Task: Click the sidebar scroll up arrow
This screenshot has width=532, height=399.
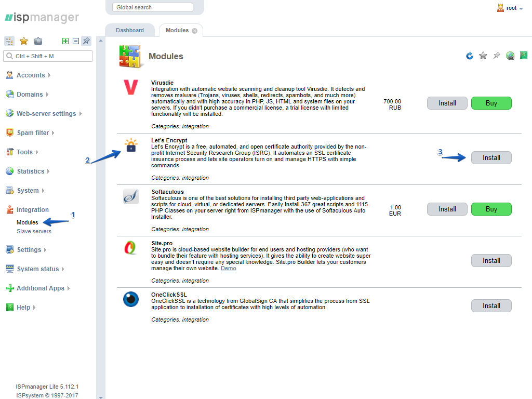Action: coord(101,41)
